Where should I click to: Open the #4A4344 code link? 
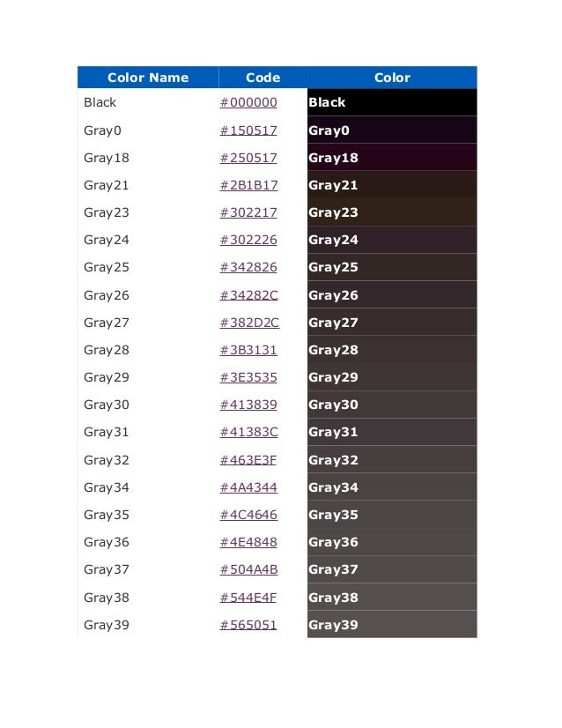248,487
